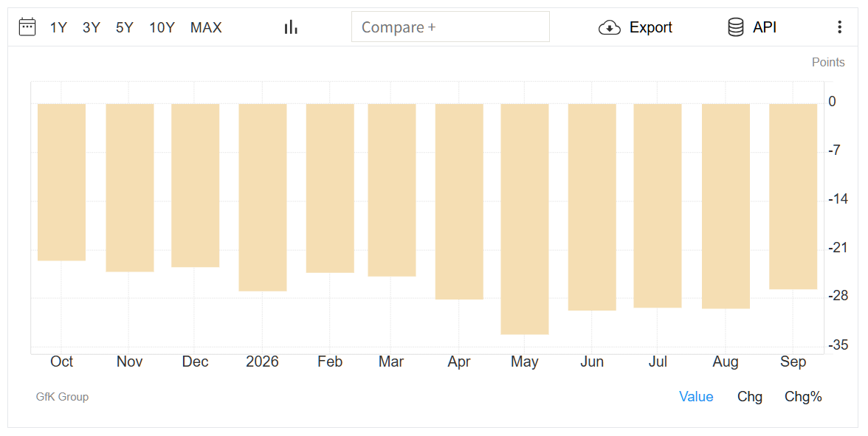Click the GfK Group source link
The image size is (868, 436).
[62, 397]
